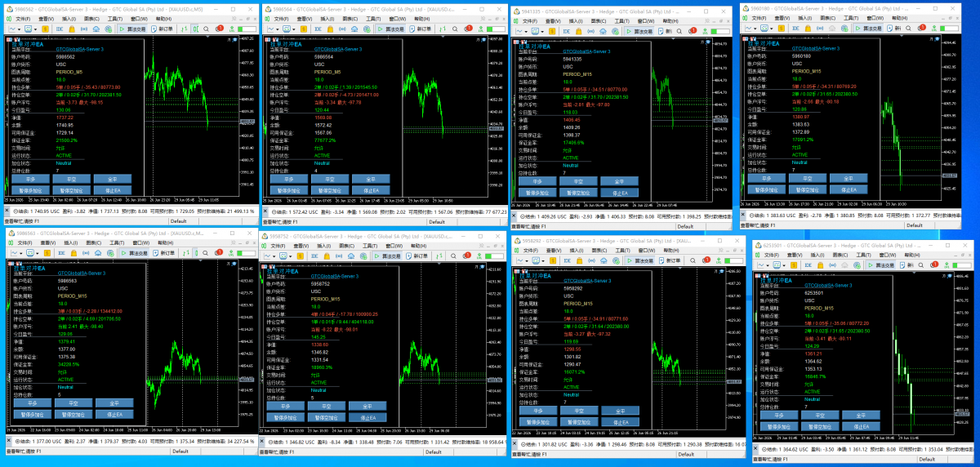Screen dimensions: 980x467
Task: Click the gold dollar icon in window 5986562
Action: point(45,29)
